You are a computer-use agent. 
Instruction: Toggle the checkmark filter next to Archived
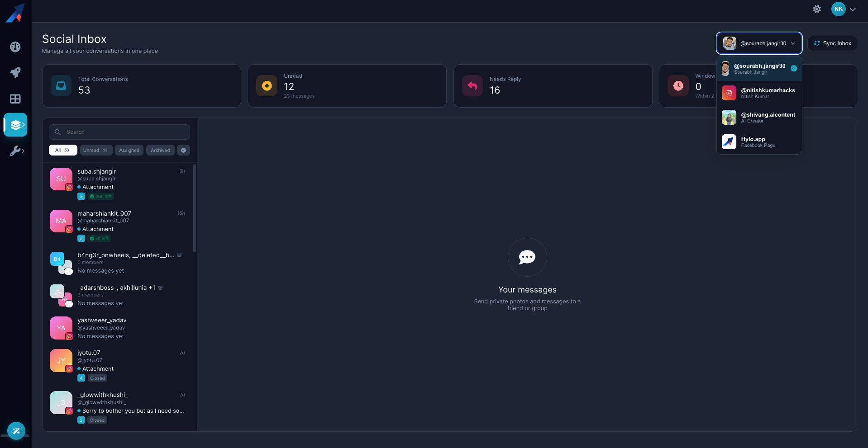[x=183, y=150]
